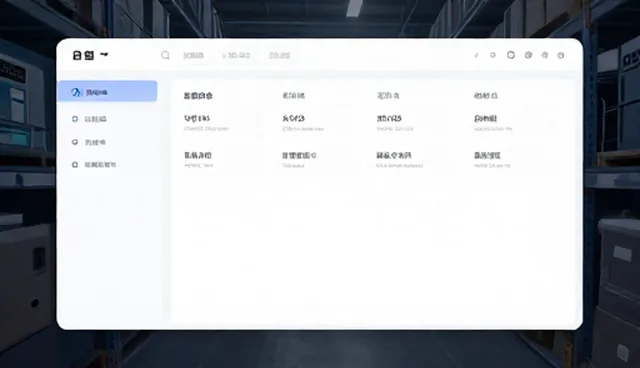Viewport: 640px width, 368px height.
Task: Open the dropdown arrow beside the logo
Action: 104,54
